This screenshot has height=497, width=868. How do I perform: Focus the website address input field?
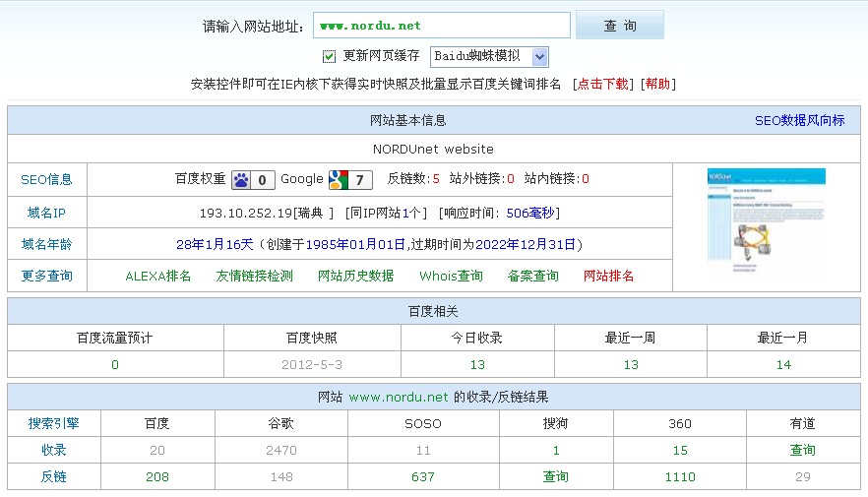point(441,26)
